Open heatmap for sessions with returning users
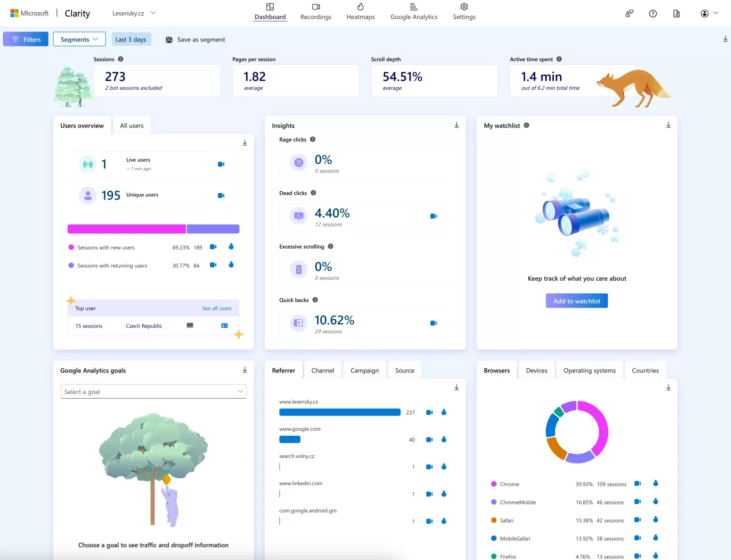Viewport: 731px width, 560px height. (x=231, y=265)
